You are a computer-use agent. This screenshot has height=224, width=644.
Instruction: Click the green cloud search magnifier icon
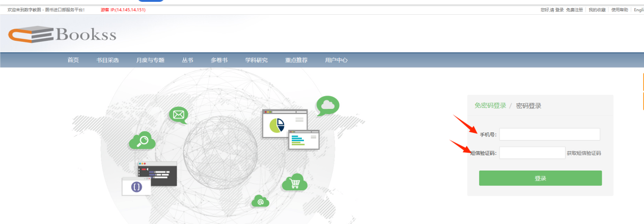[142, 141]
